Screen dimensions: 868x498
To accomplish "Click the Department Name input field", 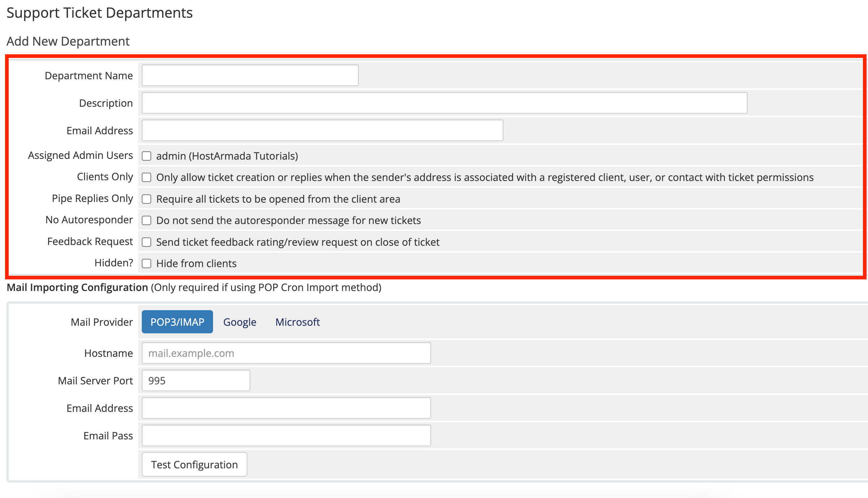I will tap(250, 75).
